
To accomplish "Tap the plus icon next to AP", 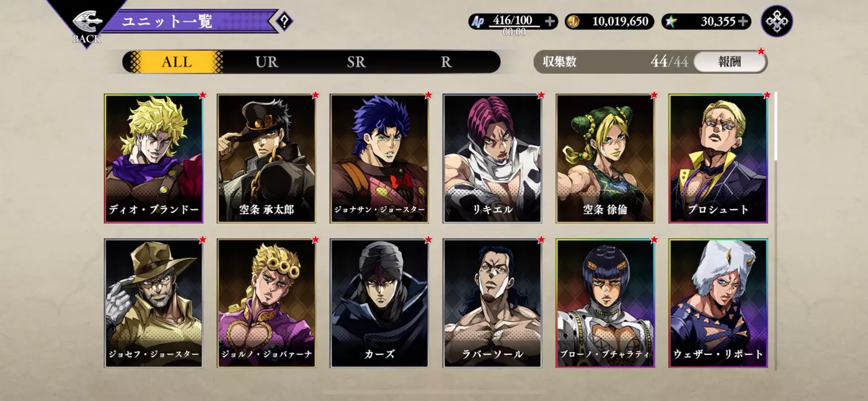I will pyautogui.click(x=549, y=21).
